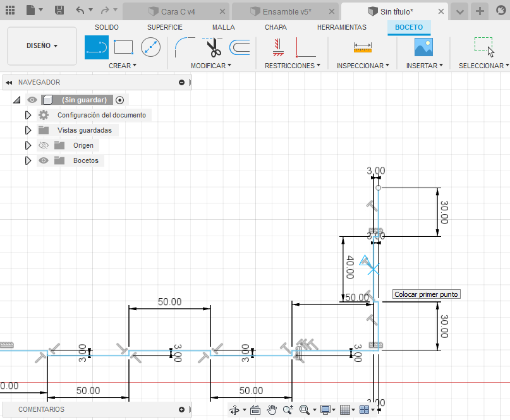Activate the (Sin guardar) component radio button
This screenshot has height=420, width=510.
pyautogui.click(x=119, y=100)
